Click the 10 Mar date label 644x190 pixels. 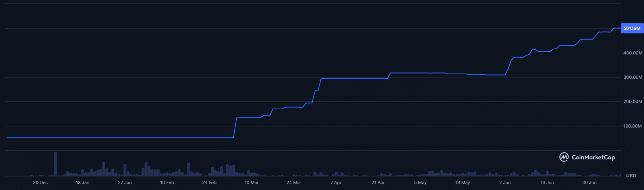(251, 182)
